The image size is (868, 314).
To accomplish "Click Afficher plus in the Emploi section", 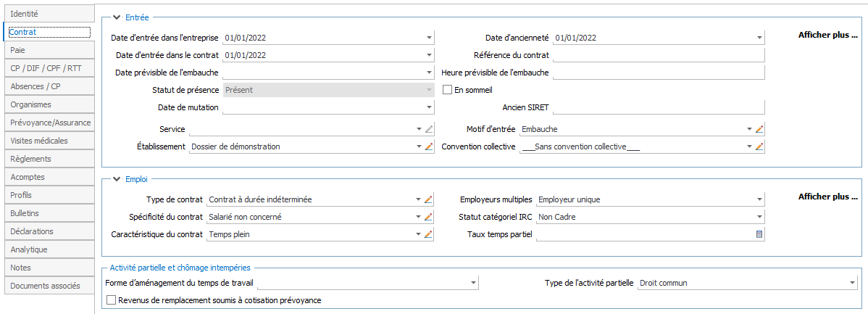I will pyautogui.click(x=827, y=197).
